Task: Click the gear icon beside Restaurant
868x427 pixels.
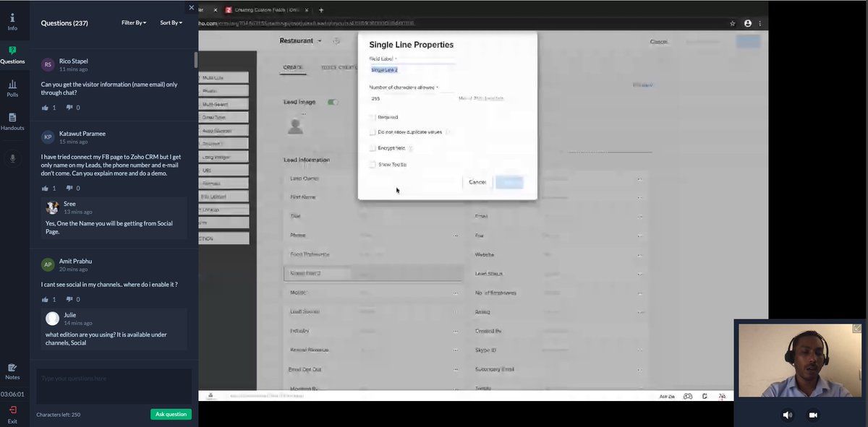Action: click(336, 41)
